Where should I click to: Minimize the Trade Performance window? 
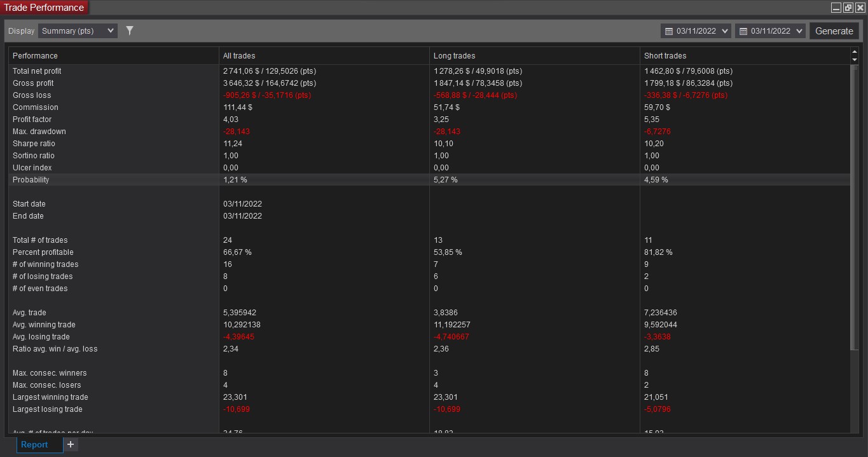coord(836,8)
